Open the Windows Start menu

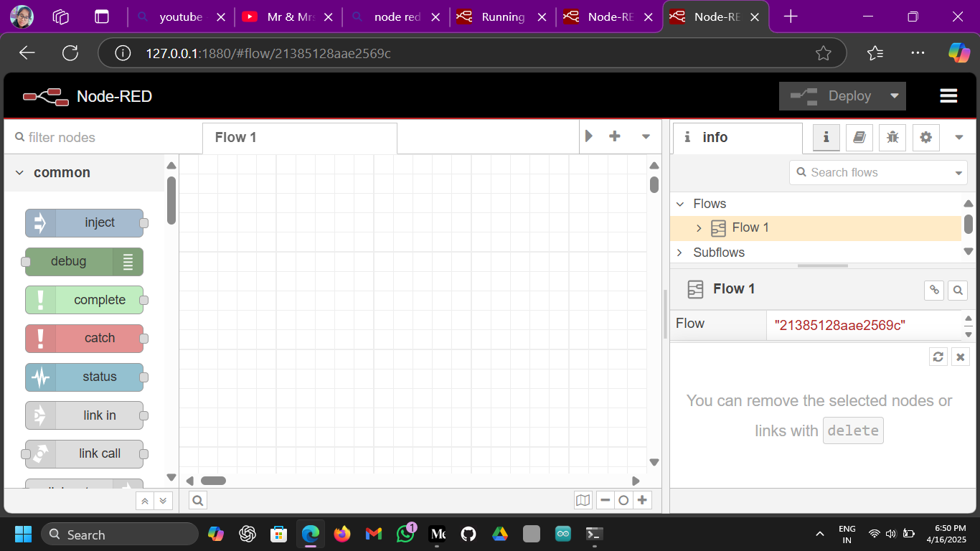[24, 534]
